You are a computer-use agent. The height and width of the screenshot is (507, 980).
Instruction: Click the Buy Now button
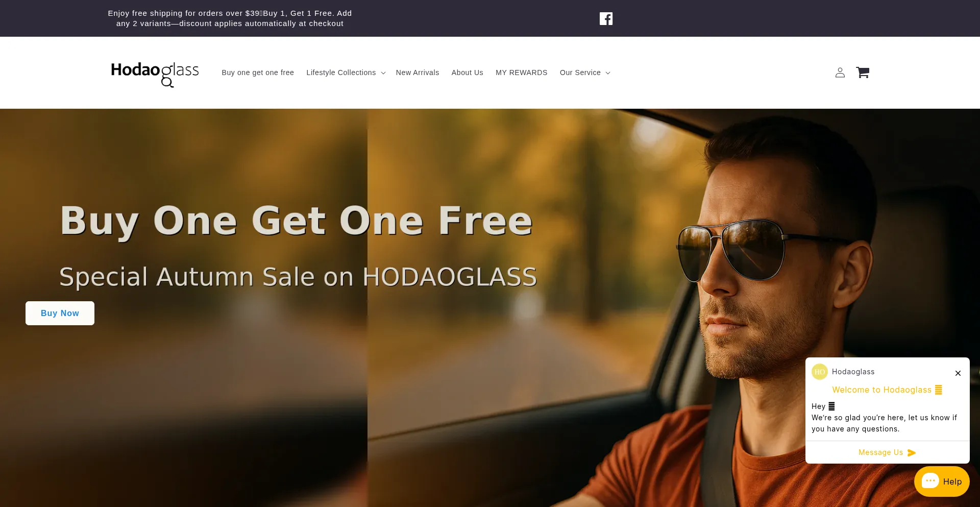[60, 313]
